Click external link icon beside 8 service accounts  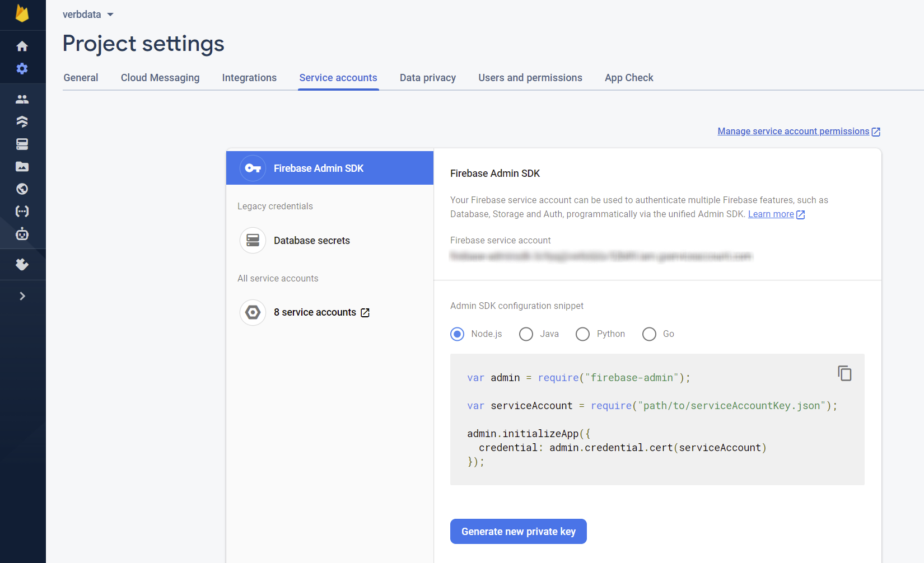pyautogui.click(x=365, y=313)
